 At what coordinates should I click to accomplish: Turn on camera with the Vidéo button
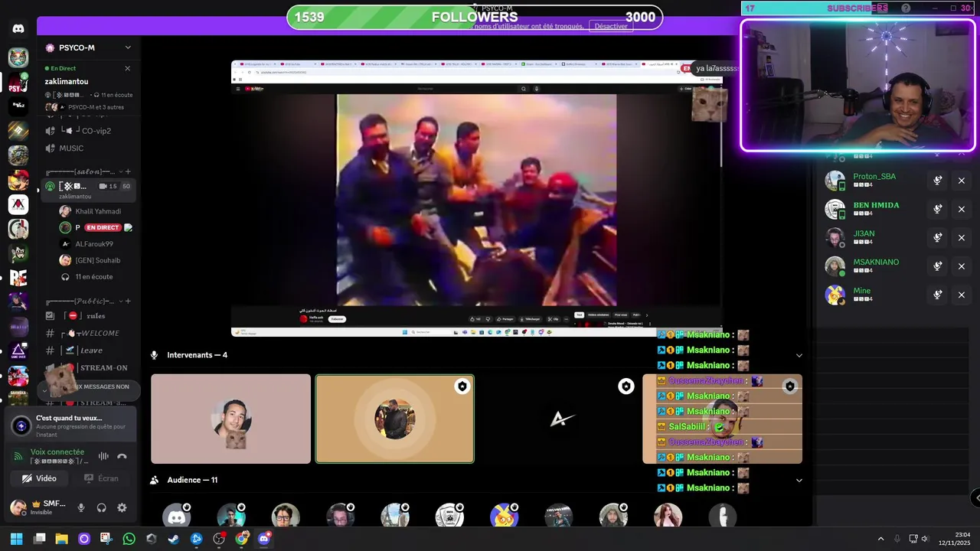(39, 478)
